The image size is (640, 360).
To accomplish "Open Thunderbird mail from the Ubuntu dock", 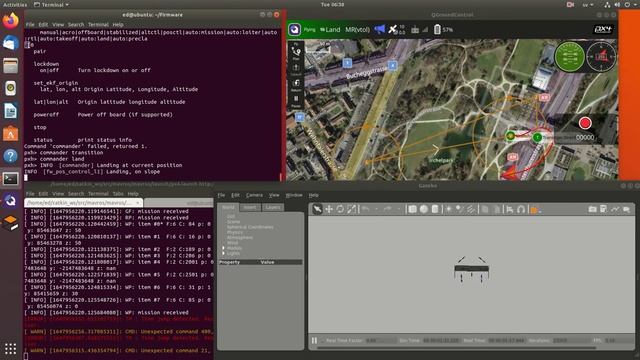I will 11,43.
